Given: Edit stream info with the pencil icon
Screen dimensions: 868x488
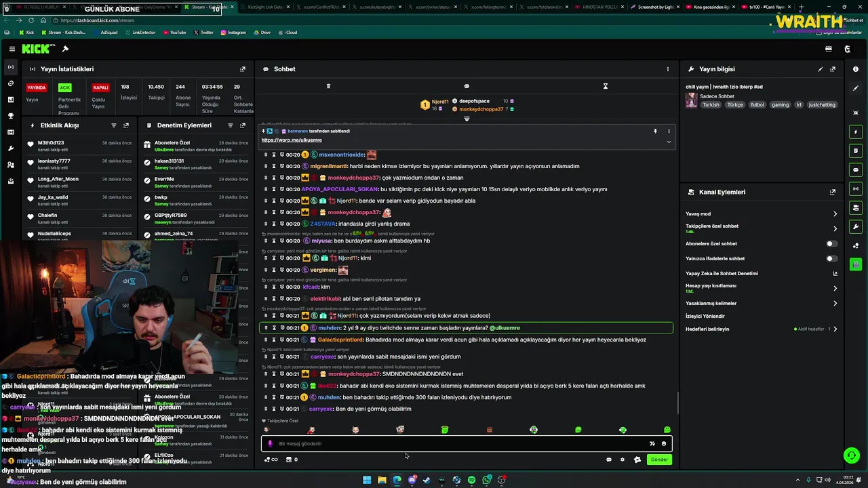Looking at the screenshot, I should (821, 69).
